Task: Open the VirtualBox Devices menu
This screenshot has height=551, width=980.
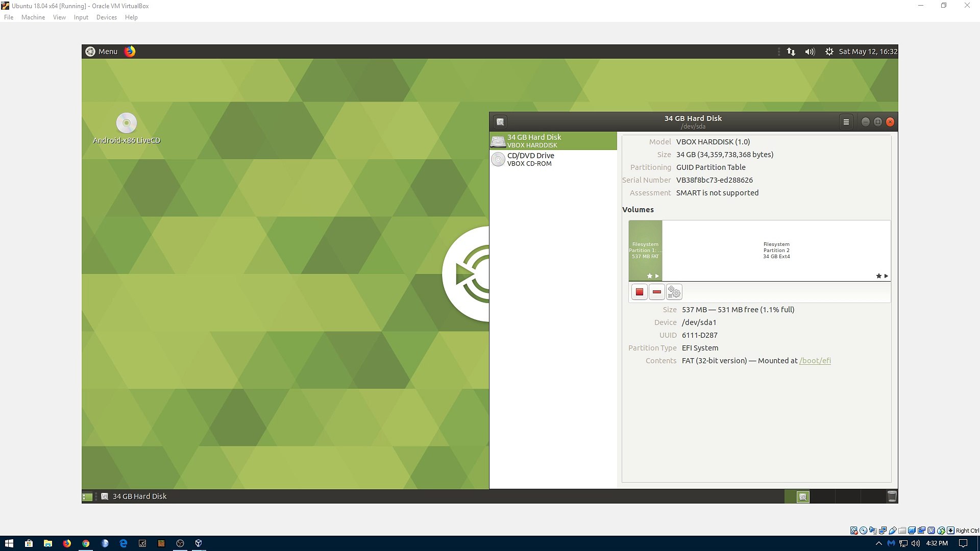Action: 106,17
